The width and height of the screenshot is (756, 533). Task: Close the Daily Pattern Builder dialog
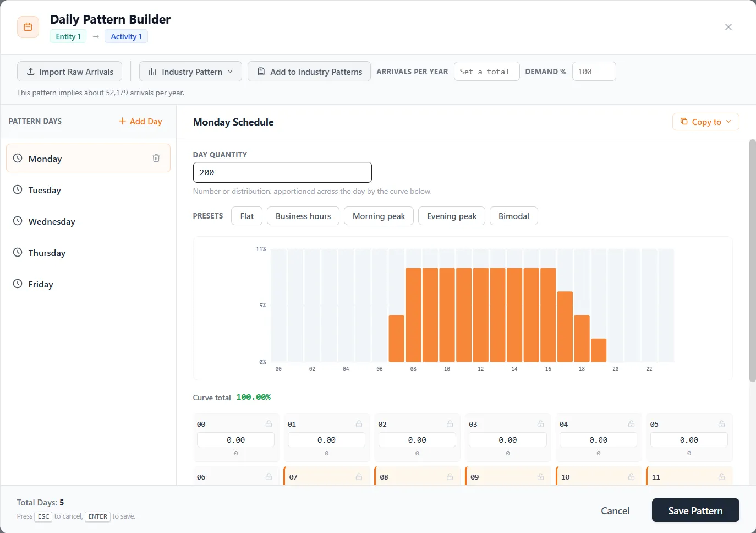coord(728,27)
